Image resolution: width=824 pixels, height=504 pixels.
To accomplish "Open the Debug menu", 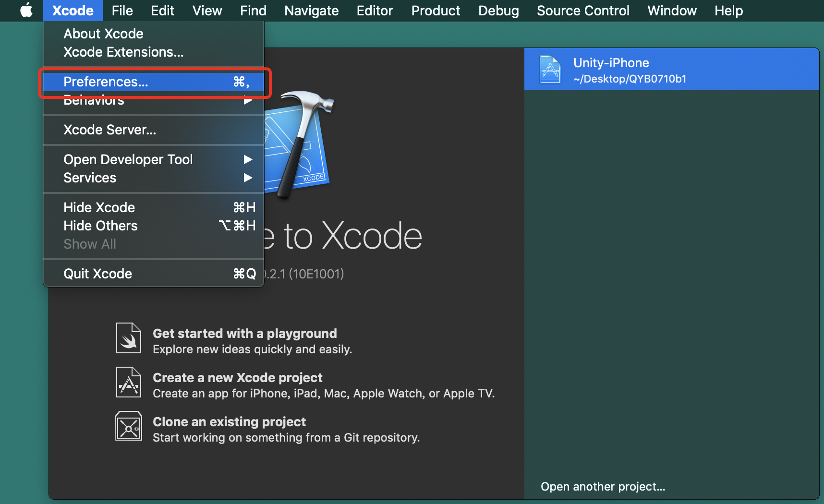I will (x=498, y=11).
